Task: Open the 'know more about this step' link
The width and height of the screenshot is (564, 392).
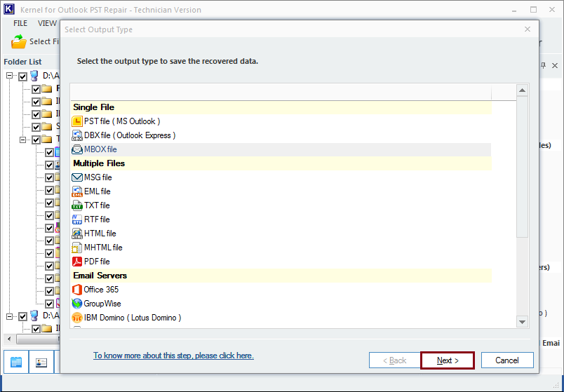Action: coord(173,356)
